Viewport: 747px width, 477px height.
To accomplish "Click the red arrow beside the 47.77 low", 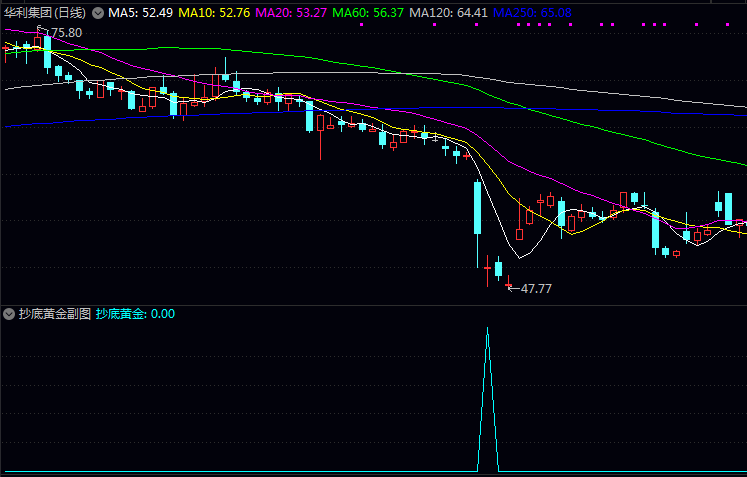I will pos(511,287).
